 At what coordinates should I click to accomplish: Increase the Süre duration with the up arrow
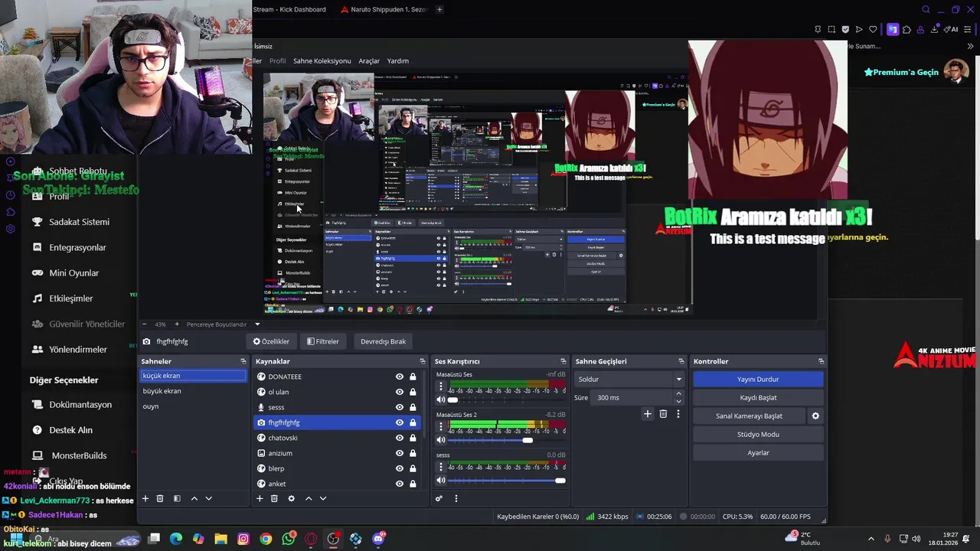point(678,394)
